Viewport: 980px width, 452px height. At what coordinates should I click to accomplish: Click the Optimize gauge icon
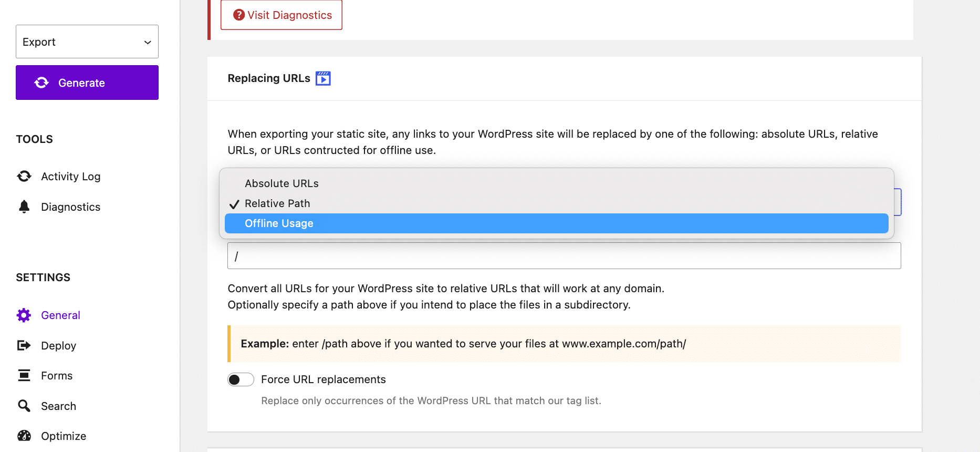point(24,436)
